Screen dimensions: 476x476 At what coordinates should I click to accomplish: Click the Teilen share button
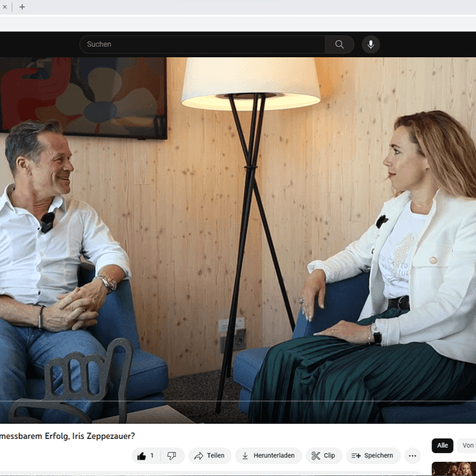(x=209, y=456)
